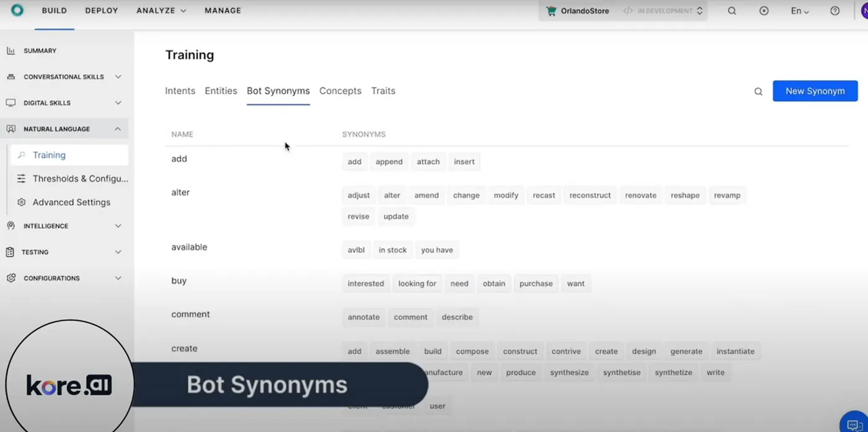Click the 'create' name row

184,348
